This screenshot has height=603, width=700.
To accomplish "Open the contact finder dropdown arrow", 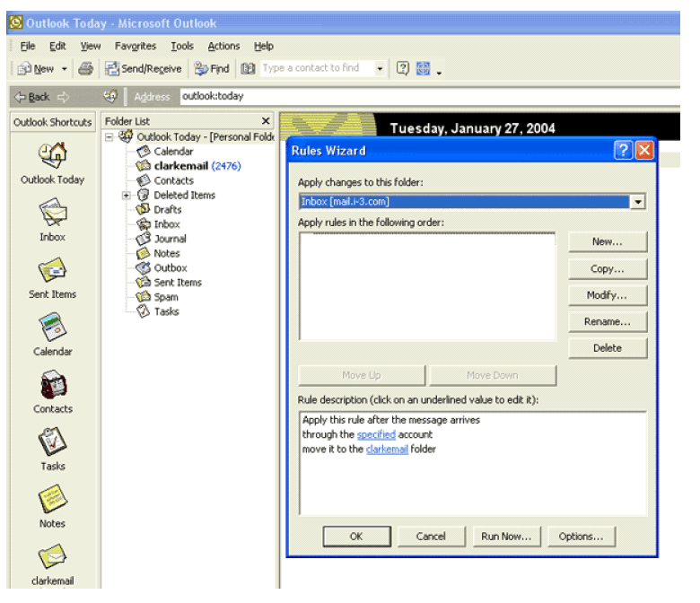I will 380,68.
